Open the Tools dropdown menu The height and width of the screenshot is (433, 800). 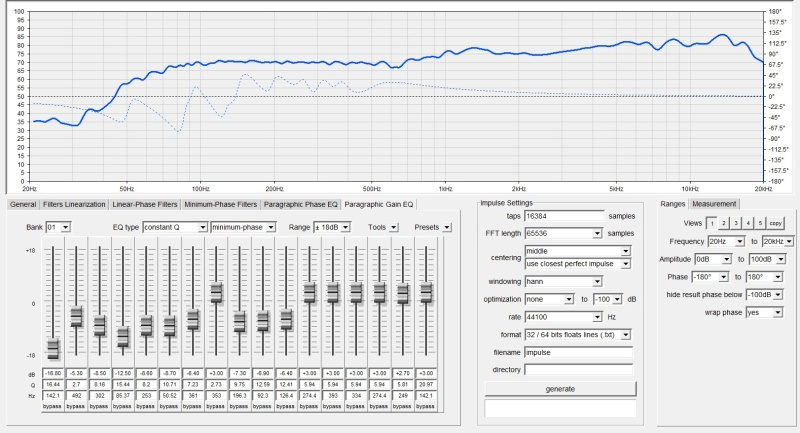tap(394, 227)
